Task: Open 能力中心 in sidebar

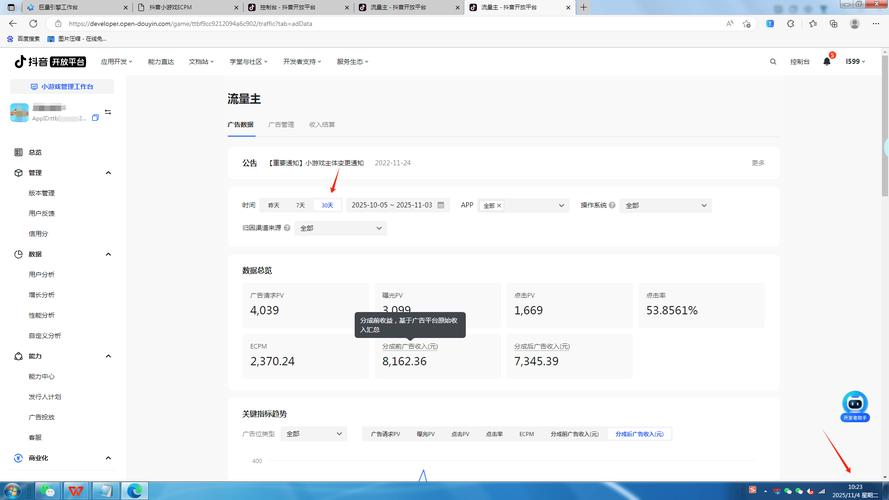Action: (41, 376)
